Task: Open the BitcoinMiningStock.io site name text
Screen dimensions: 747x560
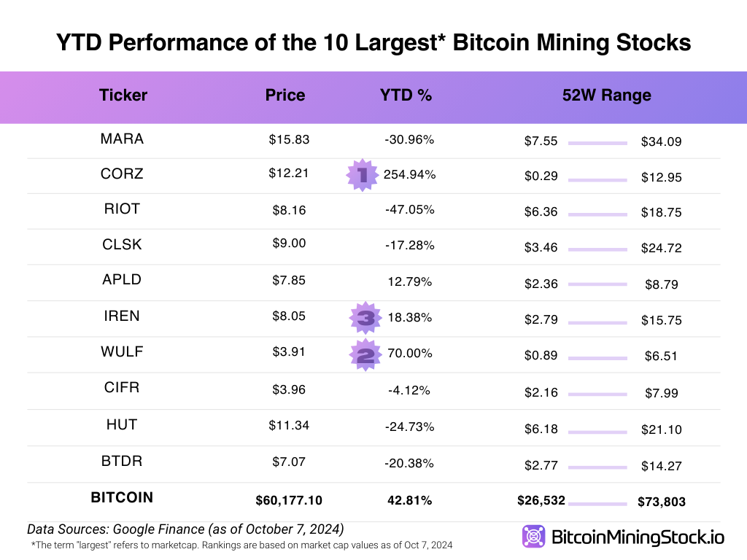Action: pyautogui.click(x=638, y=537)
